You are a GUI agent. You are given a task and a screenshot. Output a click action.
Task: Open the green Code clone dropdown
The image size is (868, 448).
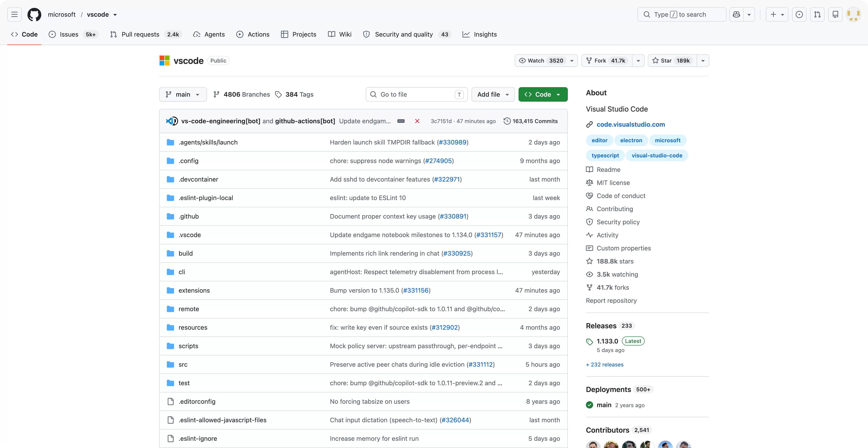tap(543, 95)
